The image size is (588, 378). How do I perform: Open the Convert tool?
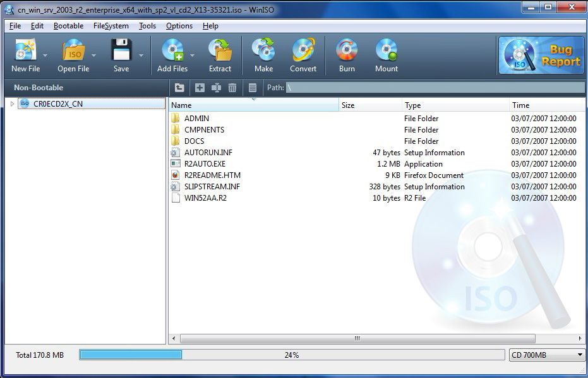303,54
